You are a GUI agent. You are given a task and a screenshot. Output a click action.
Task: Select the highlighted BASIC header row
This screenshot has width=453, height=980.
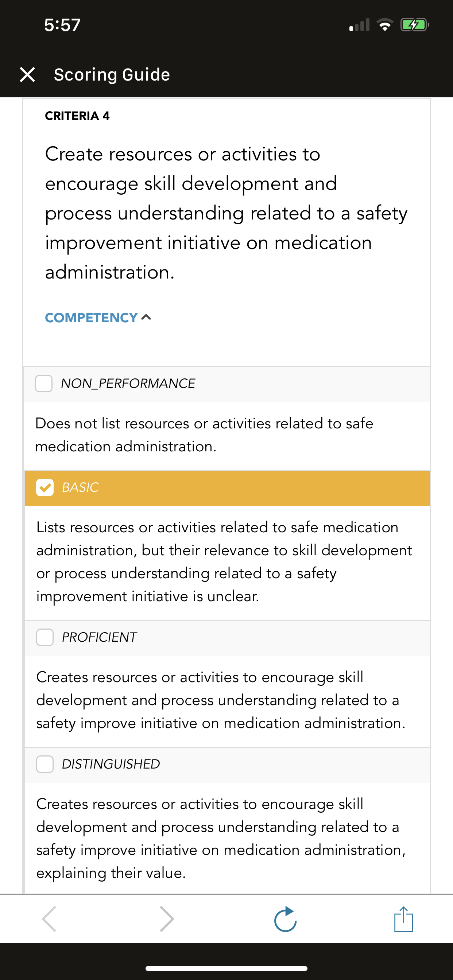[x=228, y=488]
